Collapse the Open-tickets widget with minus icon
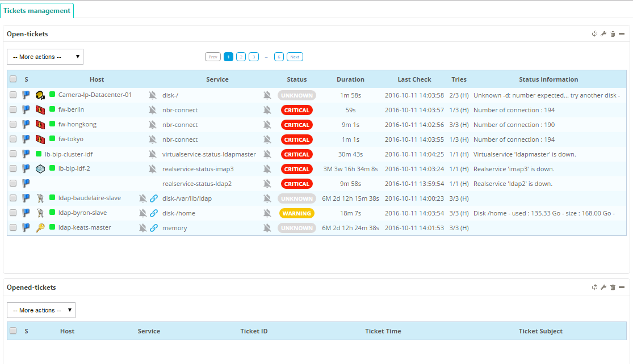 (x=622, y=34)
